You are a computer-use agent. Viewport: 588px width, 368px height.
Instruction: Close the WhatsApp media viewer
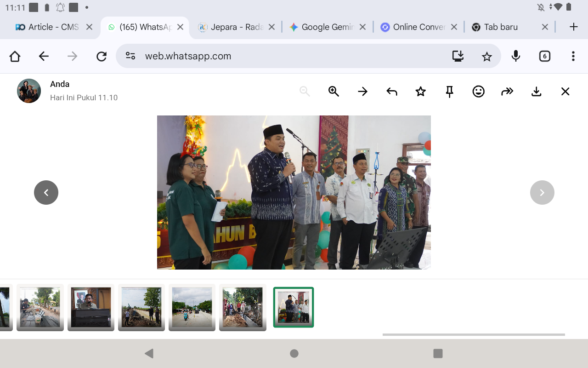[565, 92]
